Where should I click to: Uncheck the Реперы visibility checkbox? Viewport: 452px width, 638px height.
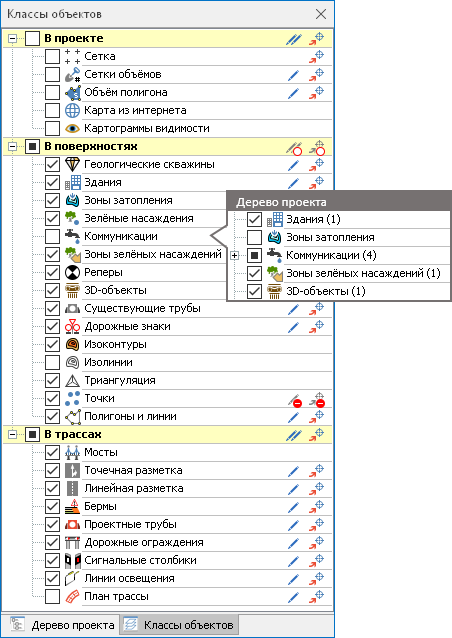coord(52,272)
